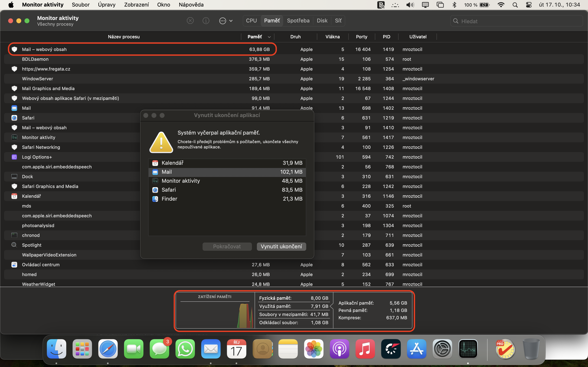588x367 pixels.
Task: Sort by the PID column header
Action: [x=386, y=37]
